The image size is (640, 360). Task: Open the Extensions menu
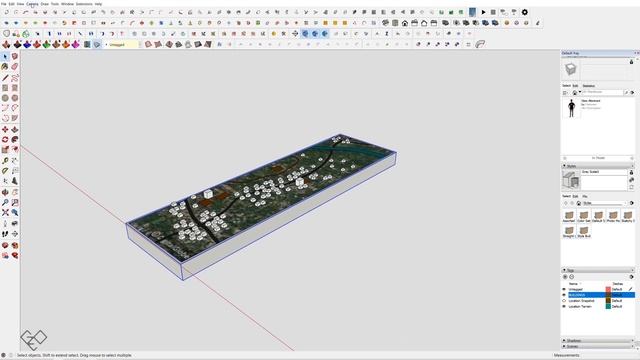click(84, 4)
